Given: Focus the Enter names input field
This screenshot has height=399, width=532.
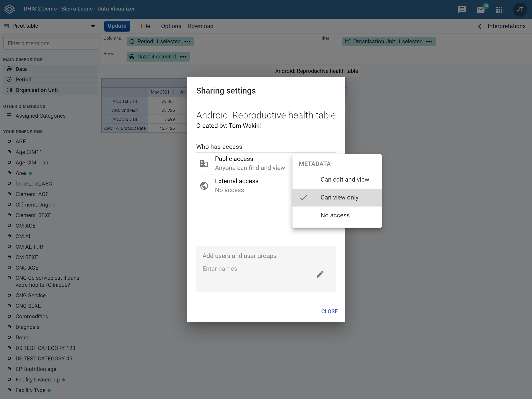Looking at the screenshot, I should tap(256, 269).
